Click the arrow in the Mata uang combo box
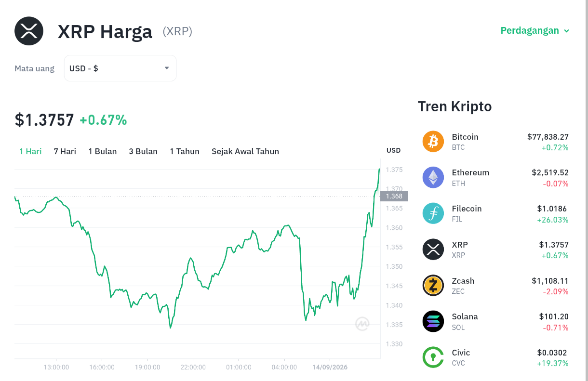The image size is (588, 381). [167, 68]
